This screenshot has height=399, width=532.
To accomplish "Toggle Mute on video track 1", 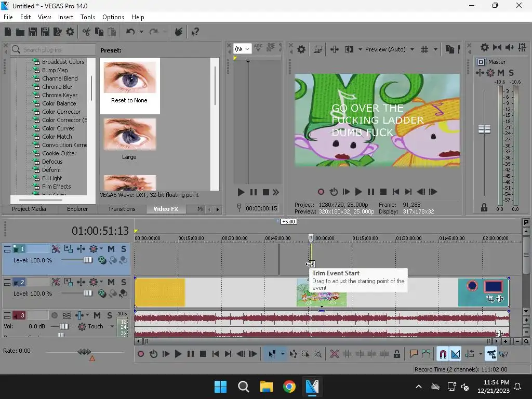I will point(111,249).
